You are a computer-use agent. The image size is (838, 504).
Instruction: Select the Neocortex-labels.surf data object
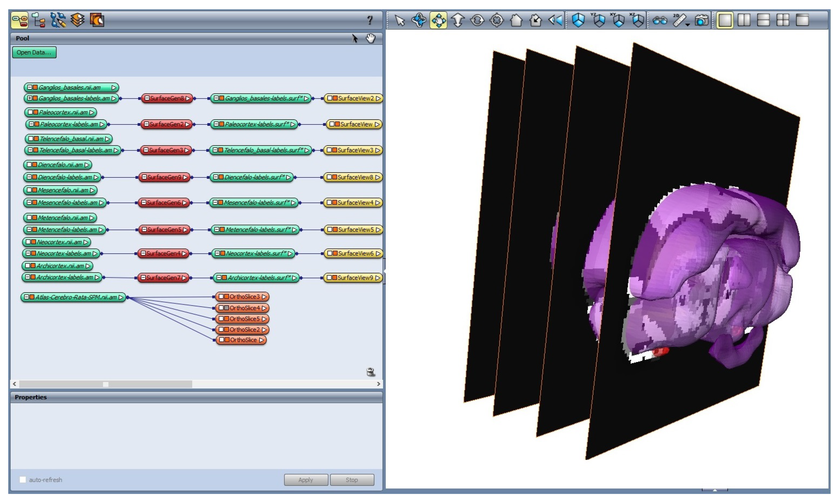pyautogui.click(x=256, y=254)
